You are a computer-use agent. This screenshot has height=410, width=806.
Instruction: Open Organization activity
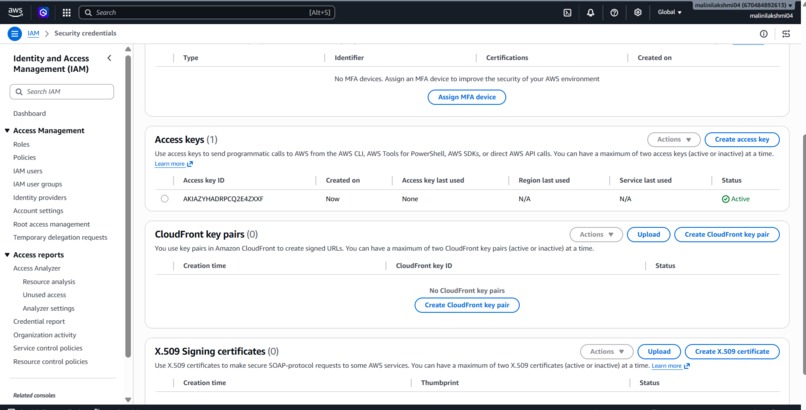45,335
